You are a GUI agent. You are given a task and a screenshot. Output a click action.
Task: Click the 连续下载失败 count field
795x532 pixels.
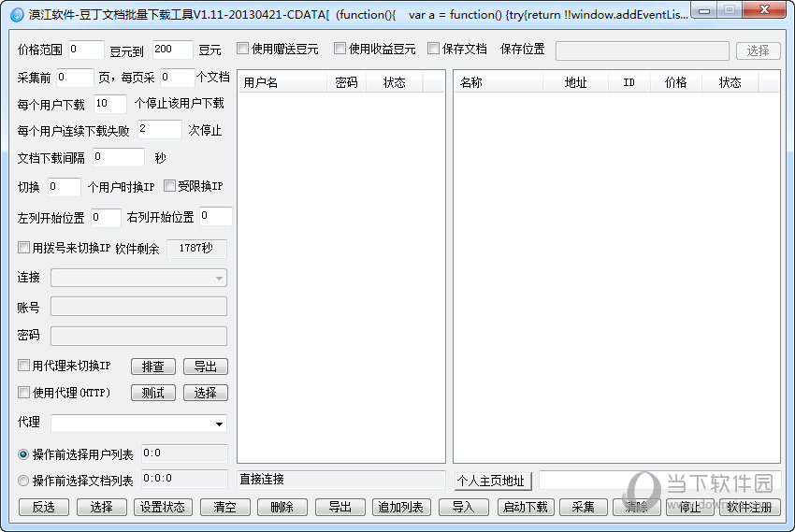click(x=159, y=129)
